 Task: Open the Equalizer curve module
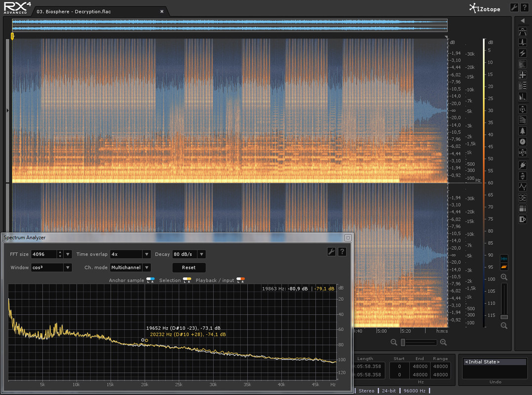tap(523, 187)
